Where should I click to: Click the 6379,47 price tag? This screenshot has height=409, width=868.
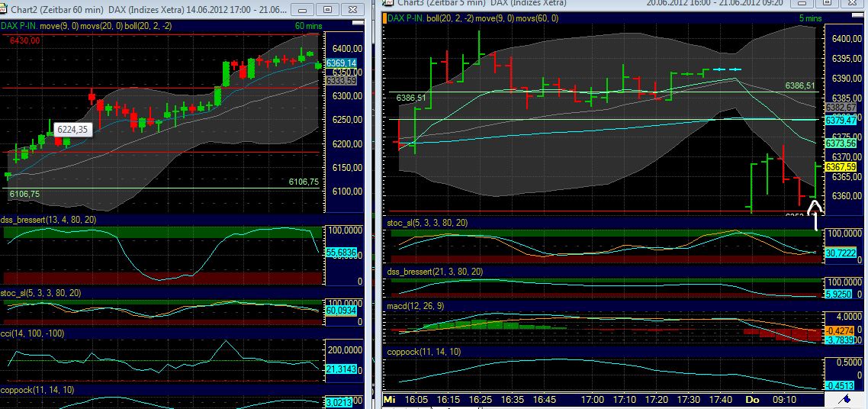[x=841, y=120]
